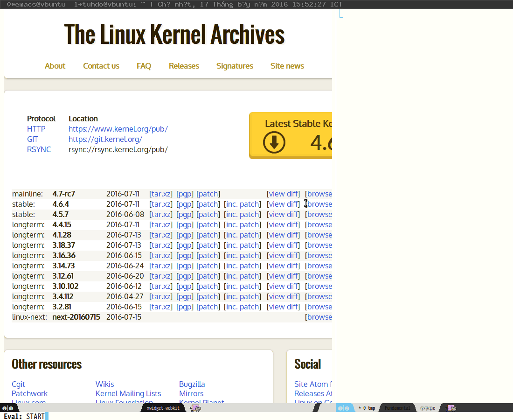
Task: Click version number 4.6.4 in stable row
Action: 61,204
